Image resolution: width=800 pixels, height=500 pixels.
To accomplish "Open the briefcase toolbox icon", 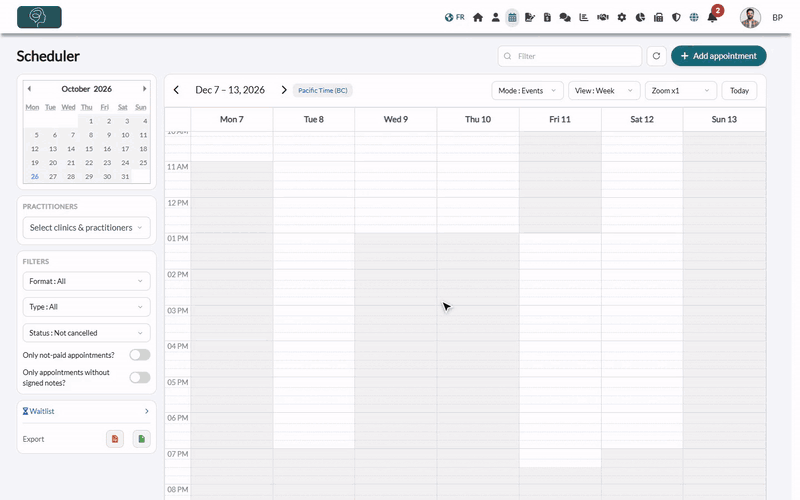I will point(658,17).
